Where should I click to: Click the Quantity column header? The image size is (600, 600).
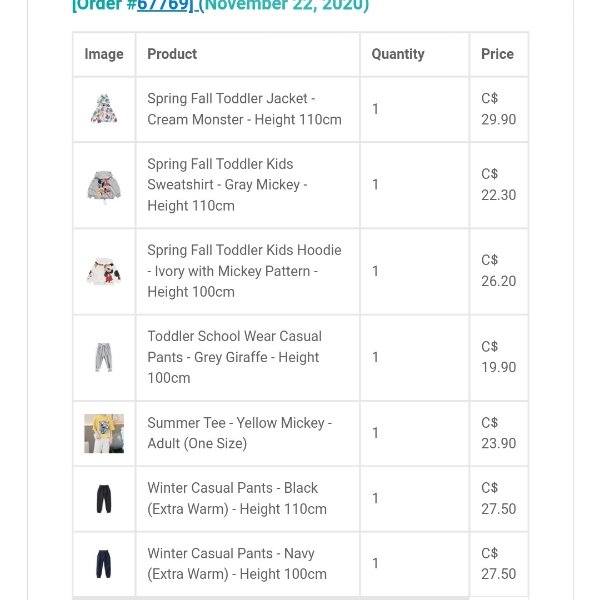[398, 54]
